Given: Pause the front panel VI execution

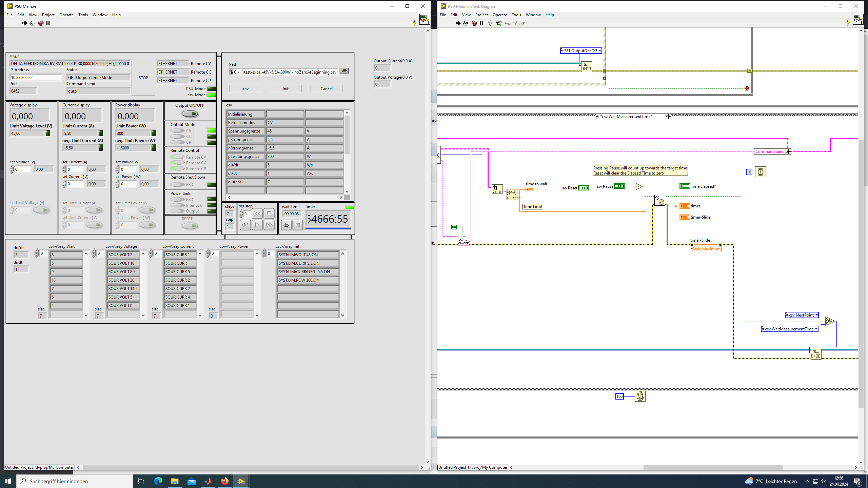Looking at the screenshot, I should [48, 23].
